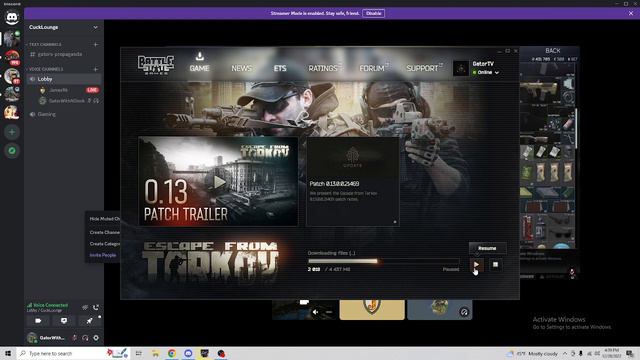Viewport: 640px width, 360px height.
Task: Open the FORUM link in launcher
Action: [x=372, y=69]
